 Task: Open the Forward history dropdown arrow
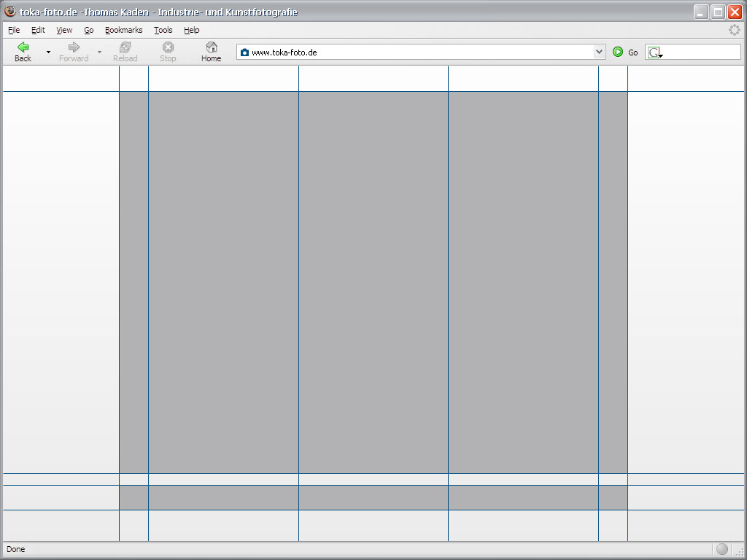click(99, 52)
